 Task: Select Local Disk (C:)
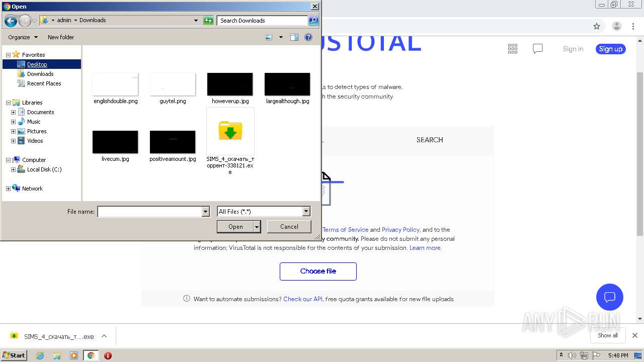tap(44, 169)
